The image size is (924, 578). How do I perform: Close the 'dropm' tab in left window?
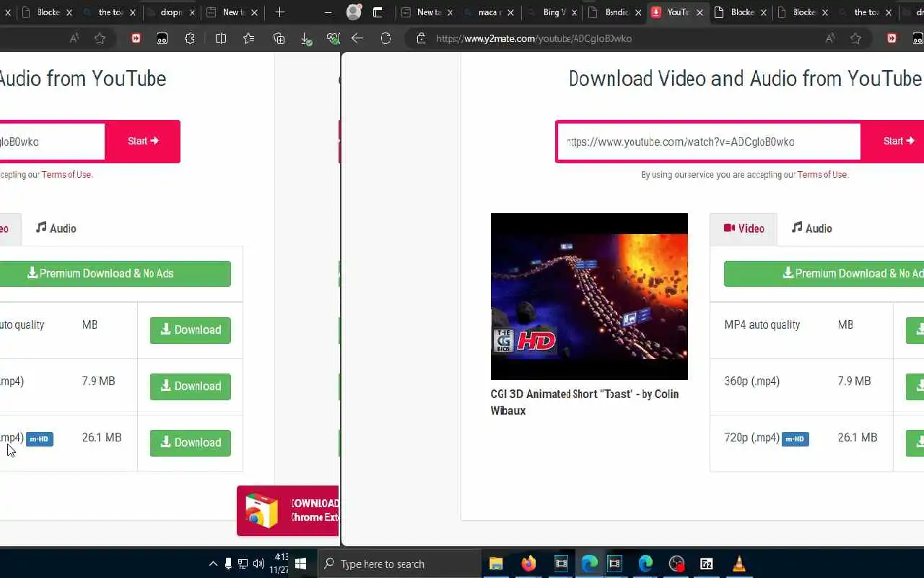[x=193, y=12]
